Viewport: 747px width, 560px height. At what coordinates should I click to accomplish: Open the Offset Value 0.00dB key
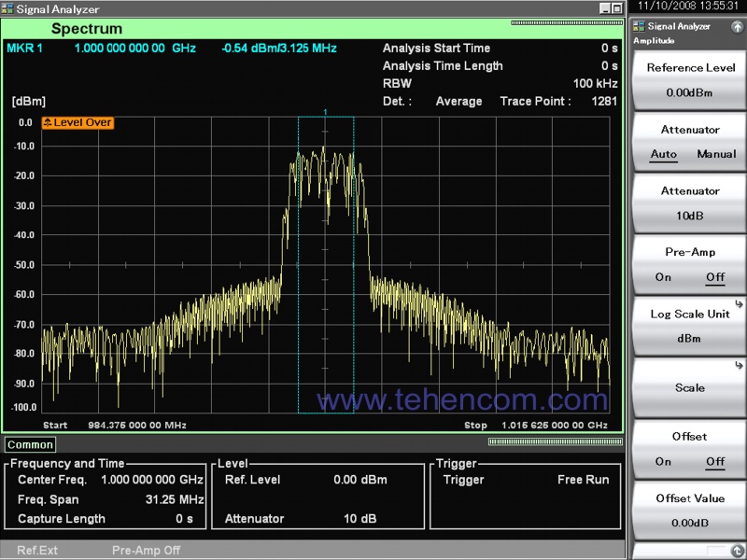pos(689,511)
